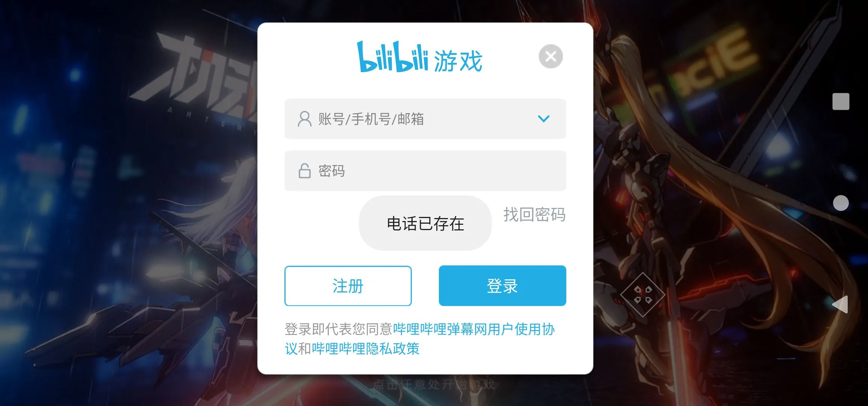Expand saved accounts dropdown chevron
Screen dimensions: 868x406
543,119
